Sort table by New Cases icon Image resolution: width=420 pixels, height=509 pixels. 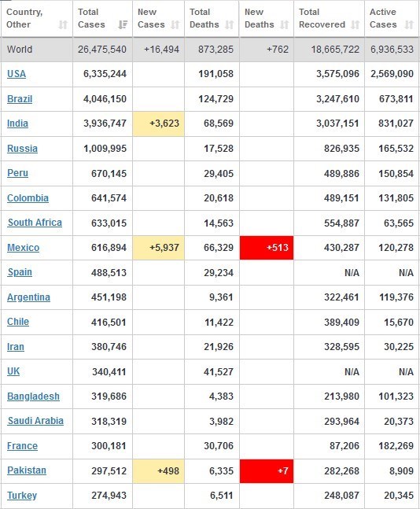[x=175, y=24]
